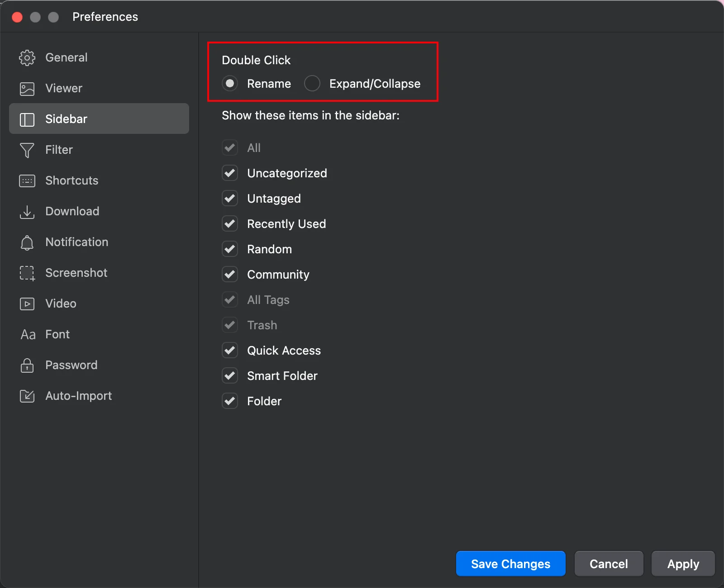Hide Quick Access from sidebar
This screenshot has width=724, height=588.
point(230,350)
